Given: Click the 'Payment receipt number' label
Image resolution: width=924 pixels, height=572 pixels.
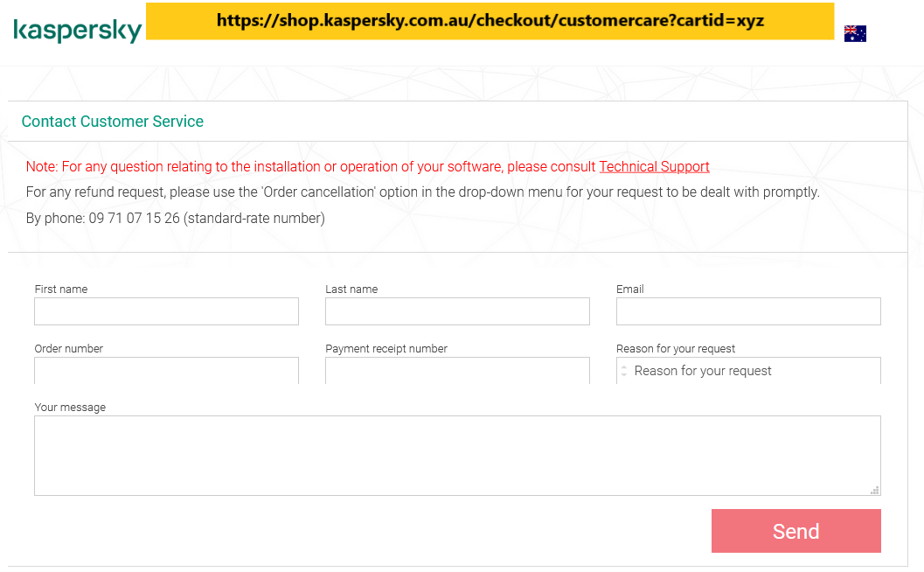Looking at the screenshot, I should click(x=386, y=349).
